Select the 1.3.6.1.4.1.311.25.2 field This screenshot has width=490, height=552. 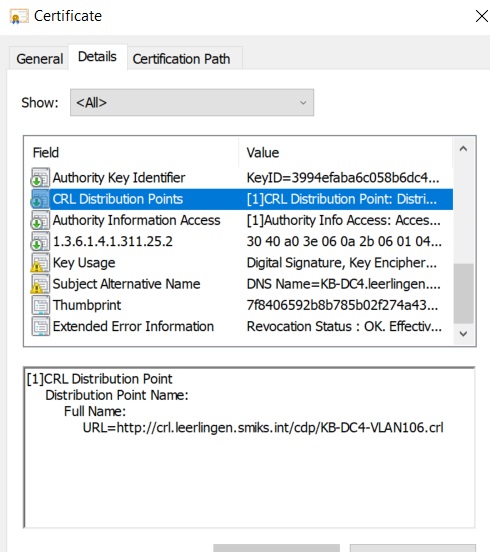238,242
